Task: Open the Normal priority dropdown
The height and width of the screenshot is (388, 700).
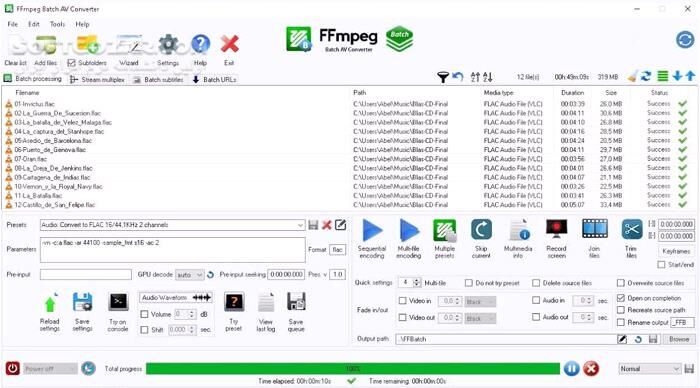Action: 650,369
